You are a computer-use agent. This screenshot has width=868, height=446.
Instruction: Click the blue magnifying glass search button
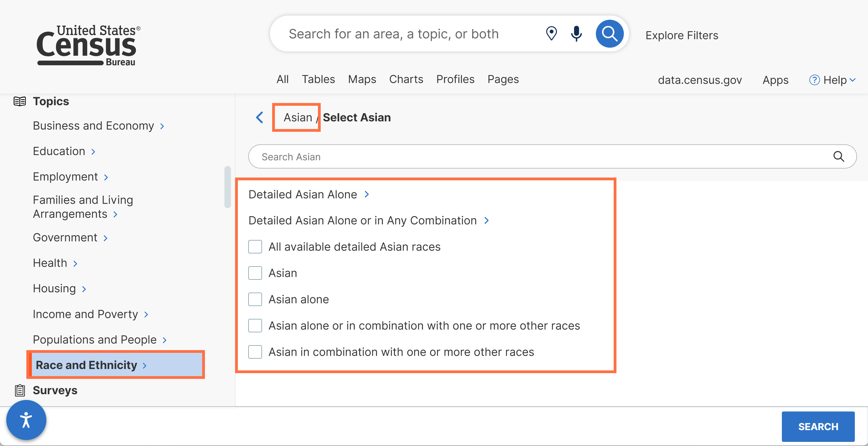tap(609, 34)
